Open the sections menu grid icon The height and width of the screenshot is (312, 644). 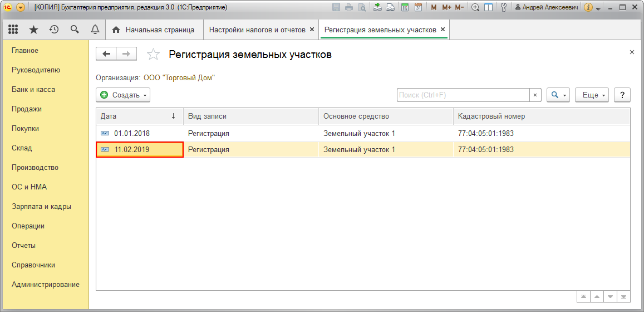point(13,30)
